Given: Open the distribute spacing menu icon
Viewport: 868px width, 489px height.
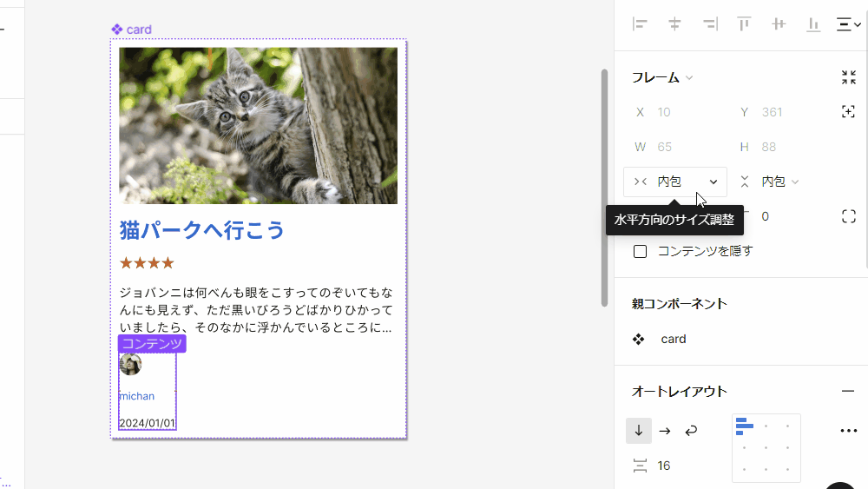Looking at the screenshot, I should pyautogui.click(x=848, y=23).
